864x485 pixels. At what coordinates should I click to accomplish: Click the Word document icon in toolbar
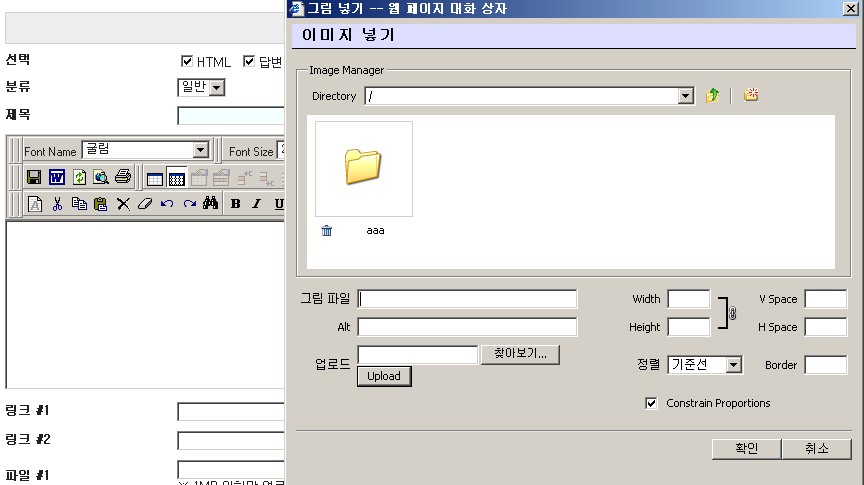pos(57,177)
